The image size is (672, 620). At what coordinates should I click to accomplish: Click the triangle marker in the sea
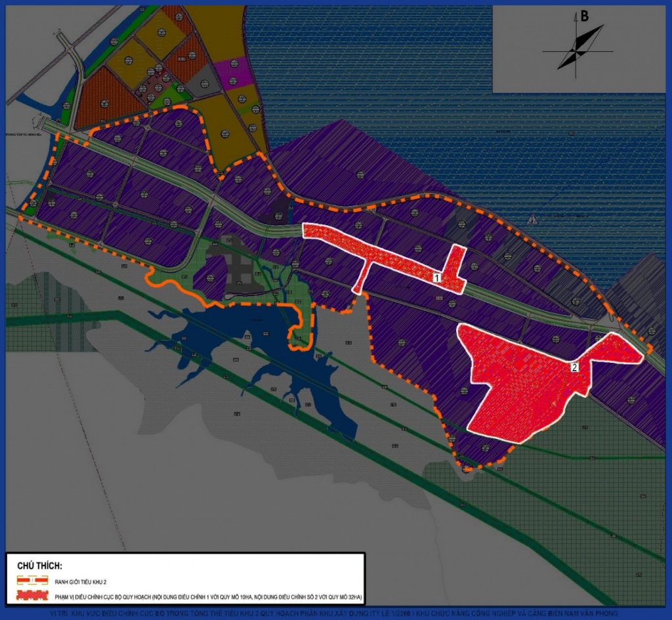coord(533,219)
